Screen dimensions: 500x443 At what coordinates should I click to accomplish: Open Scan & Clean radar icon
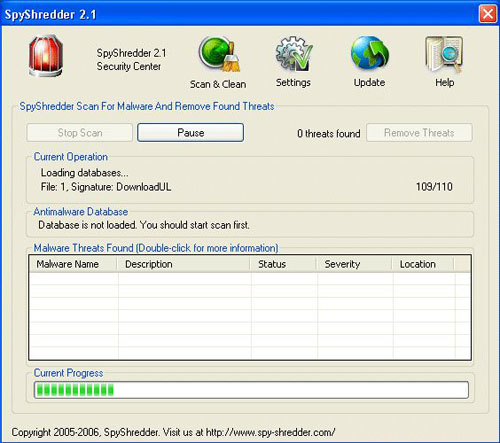pyautogui.click(x=219, y=54)
